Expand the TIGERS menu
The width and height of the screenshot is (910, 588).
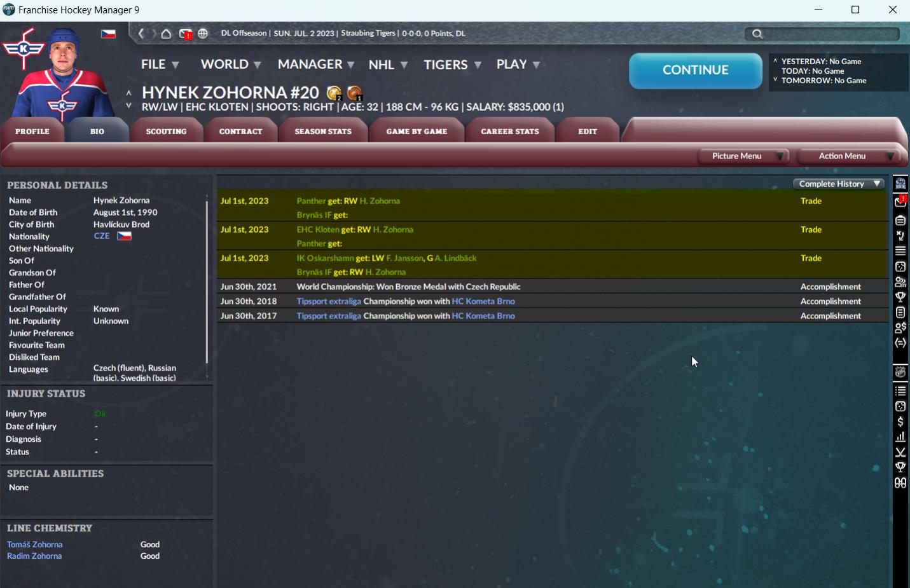452,65
